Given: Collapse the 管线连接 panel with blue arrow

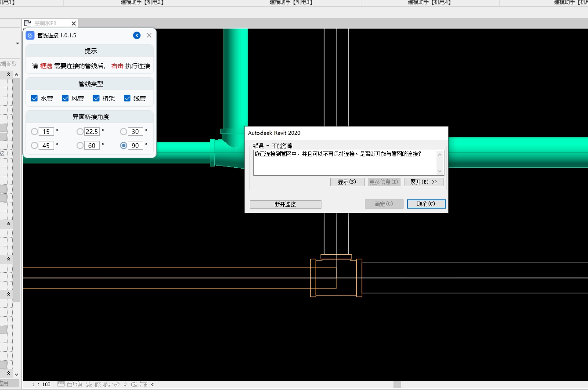Looking at the screenshot, I should pyautogui.click(x=137, y=36).
